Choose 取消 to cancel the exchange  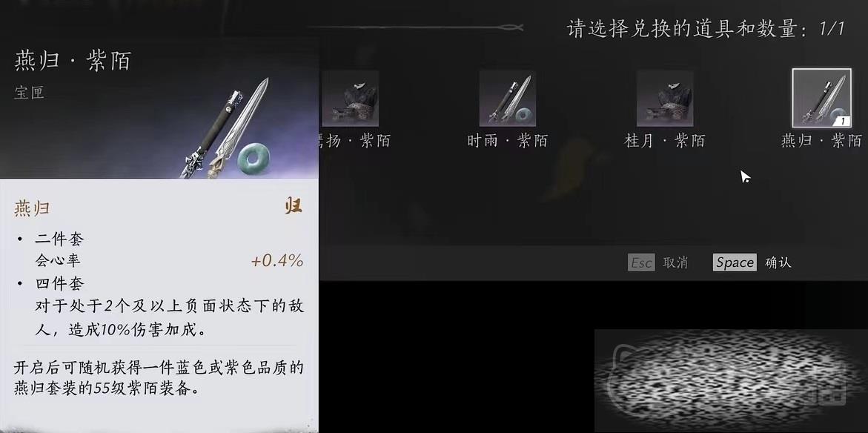pos(675,262)
